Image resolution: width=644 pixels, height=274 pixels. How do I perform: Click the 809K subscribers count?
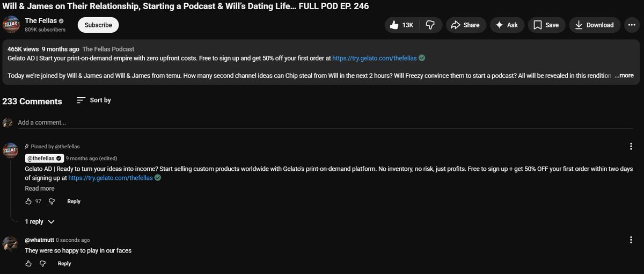[45, 30]
